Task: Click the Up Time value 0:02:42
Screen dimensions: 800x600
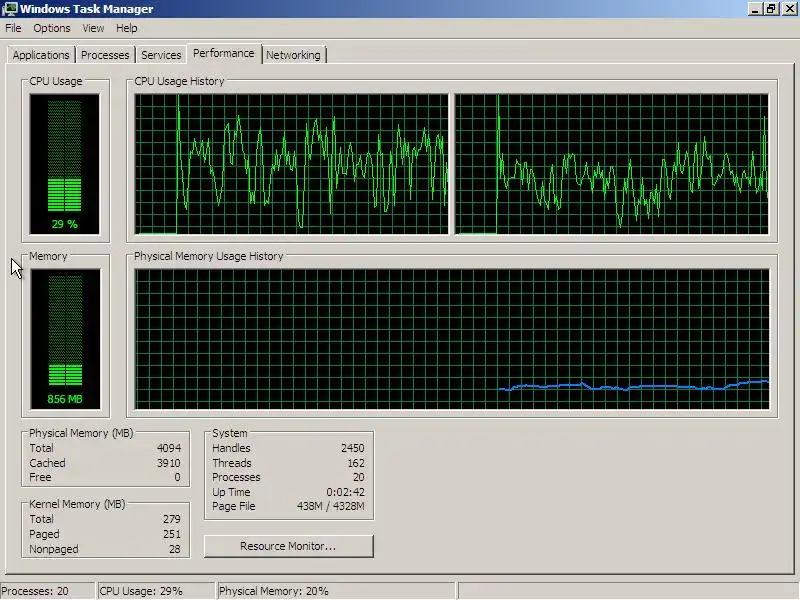Action: click(345, 492)
